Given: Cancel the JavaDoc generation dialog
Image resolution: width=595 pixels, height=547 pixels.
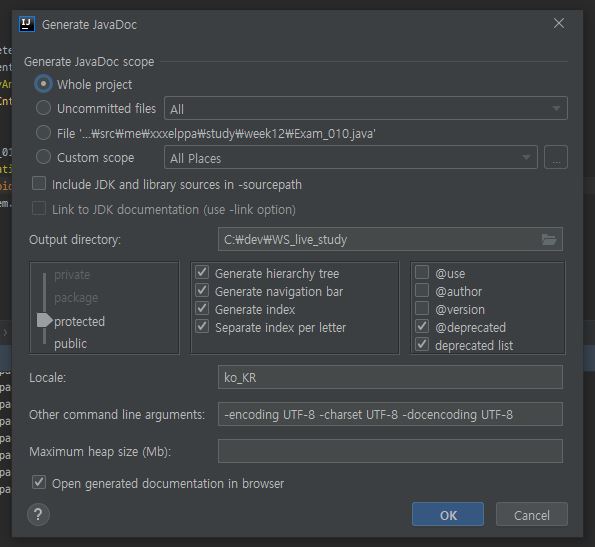Looking at the screenshot, I should pos(532,515).
